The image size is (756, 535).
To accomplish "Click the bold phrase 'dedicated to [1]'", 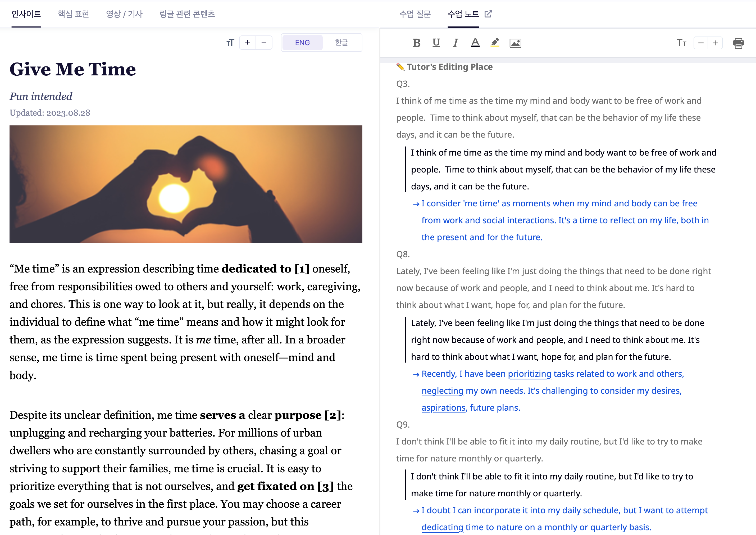I will point(265,269).
